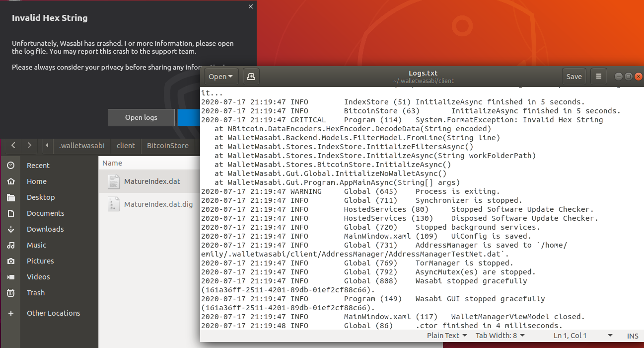
Task: Close the Logs.txt editor window
Action: click(x=639, y=77)
